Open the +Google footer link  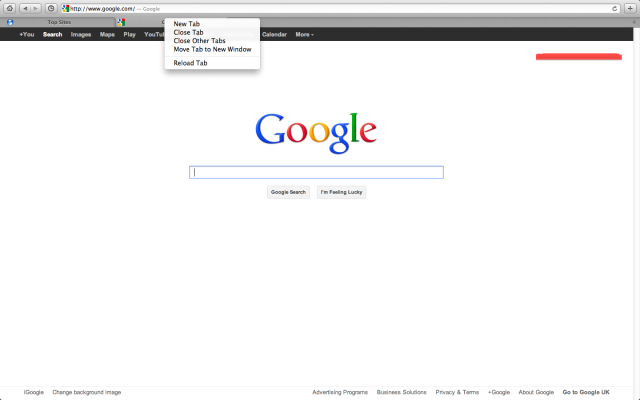[499, 392]
